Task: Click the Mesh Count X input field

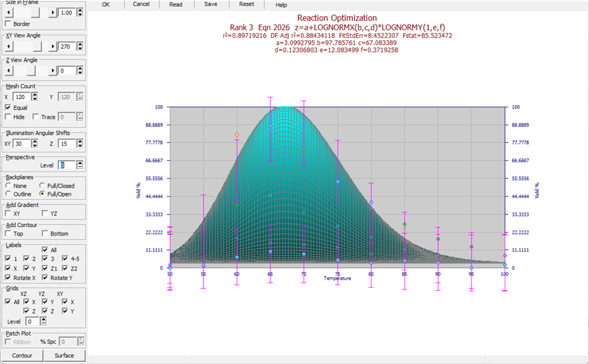Action: (x=22, y=97)
